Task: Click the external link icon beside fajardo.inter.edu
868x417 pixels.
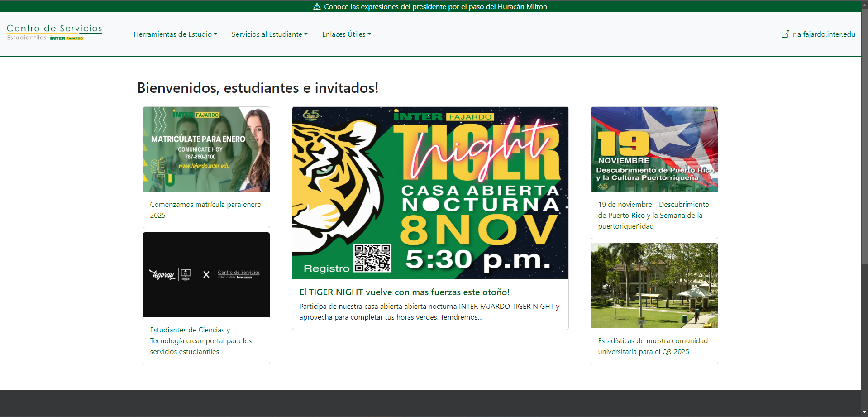Action: (785, 34)
